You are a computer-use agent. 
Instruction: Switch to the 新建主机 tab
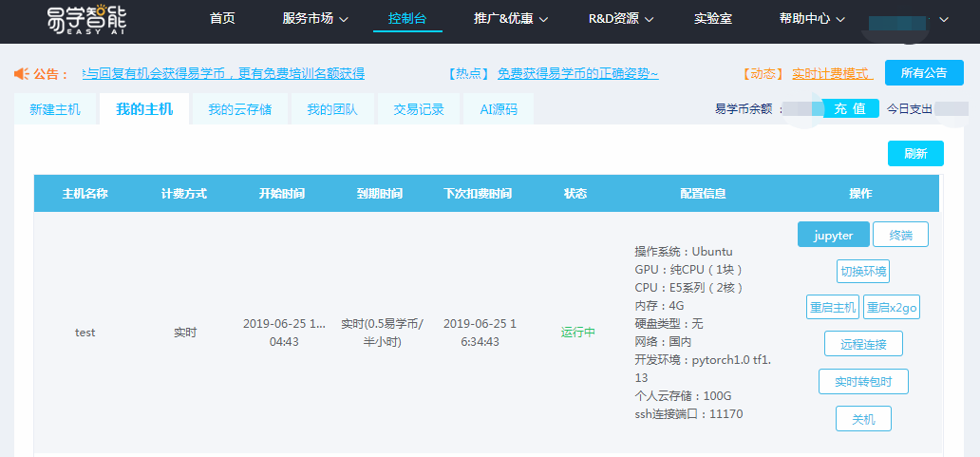pos(55,109)
